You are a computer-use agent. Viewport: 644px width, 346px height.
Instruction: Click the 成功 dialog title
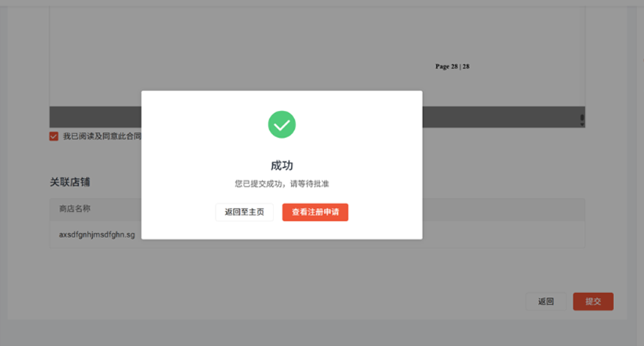tap(282, 166)
